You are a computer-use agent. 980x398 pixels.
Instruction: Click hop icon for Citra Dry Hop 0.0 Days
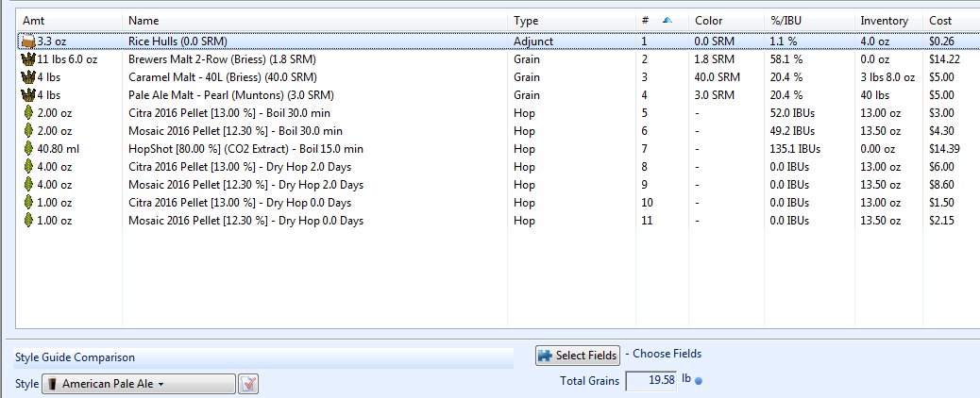(x=28, y=203)
